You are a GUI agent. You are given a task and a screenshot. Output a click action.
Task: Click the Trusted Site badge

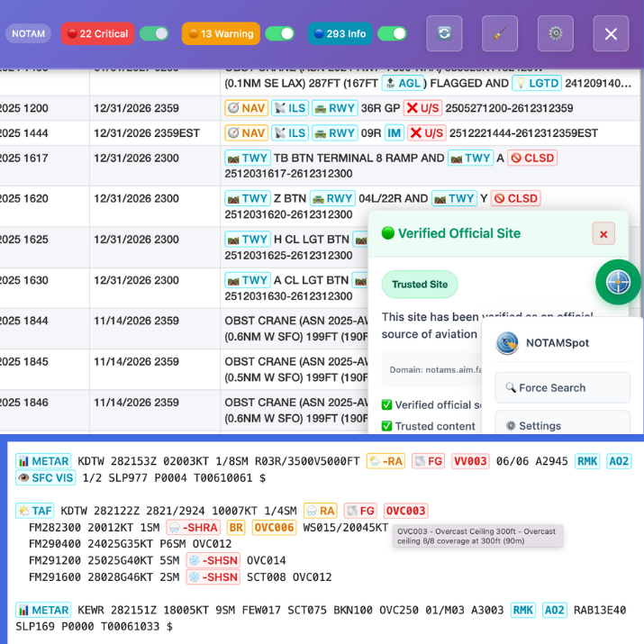[420, 285]
